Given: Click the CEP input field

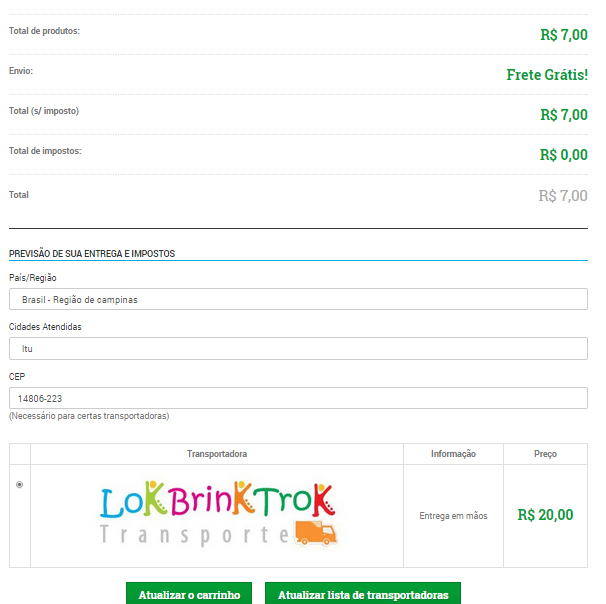Looking at the screenshot, I should pos(298,398).
